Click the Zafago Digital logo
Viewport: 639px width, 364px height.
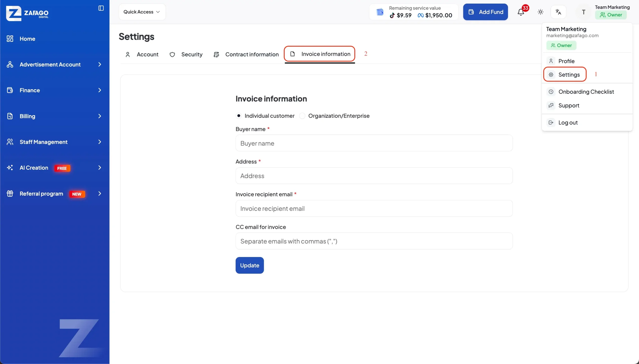point(27,13)
